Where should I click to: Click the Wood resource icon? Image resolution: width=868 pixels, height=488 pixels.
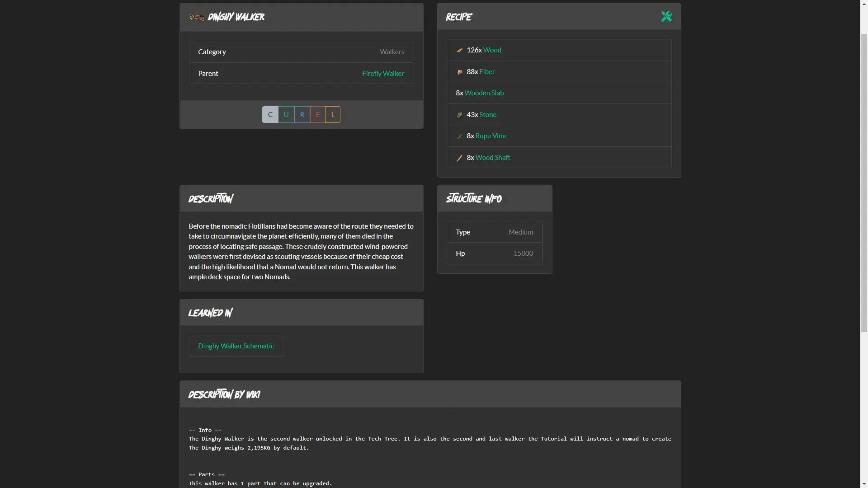(x=460, y=50)
